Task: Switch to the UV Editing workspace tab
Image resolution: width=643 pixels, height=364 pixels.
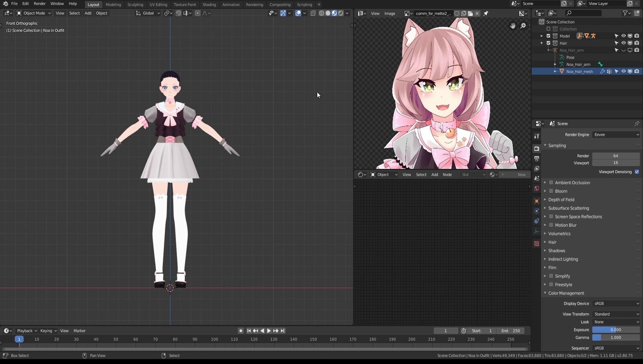Action: 158,5
